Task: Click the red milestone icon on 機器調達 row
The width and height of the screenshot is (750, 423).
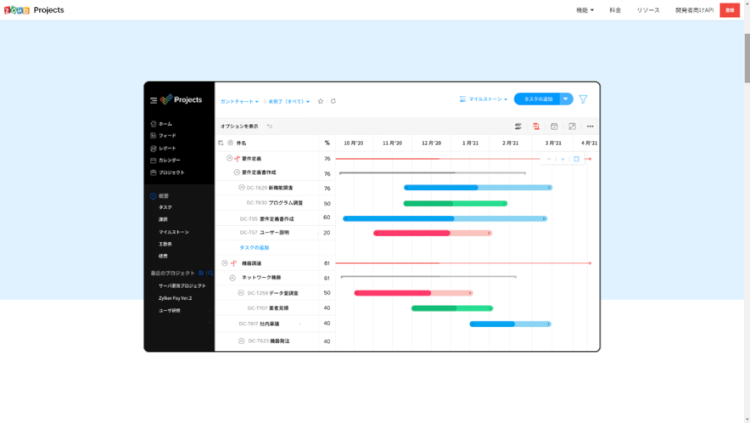Action: 233,263
